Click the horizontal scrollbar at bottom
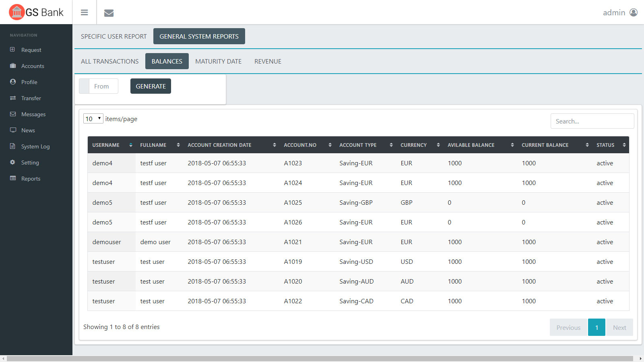 (x=320, y=358)
